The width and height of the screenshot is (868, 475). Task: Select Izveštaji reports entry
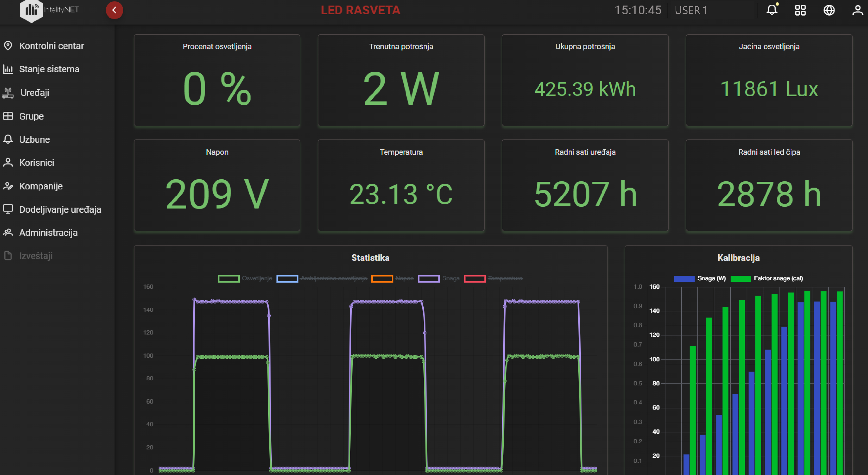pos(36,256)
